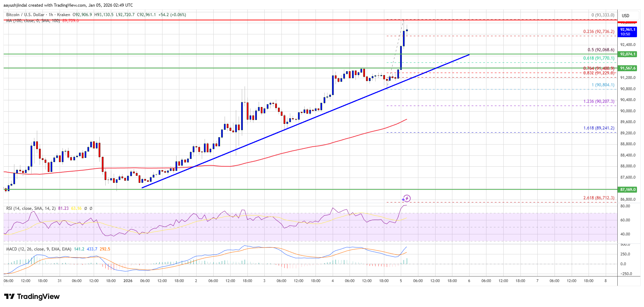Select the green 92,074.1 price level tag
Screen dimensions: 644x307
628,54
